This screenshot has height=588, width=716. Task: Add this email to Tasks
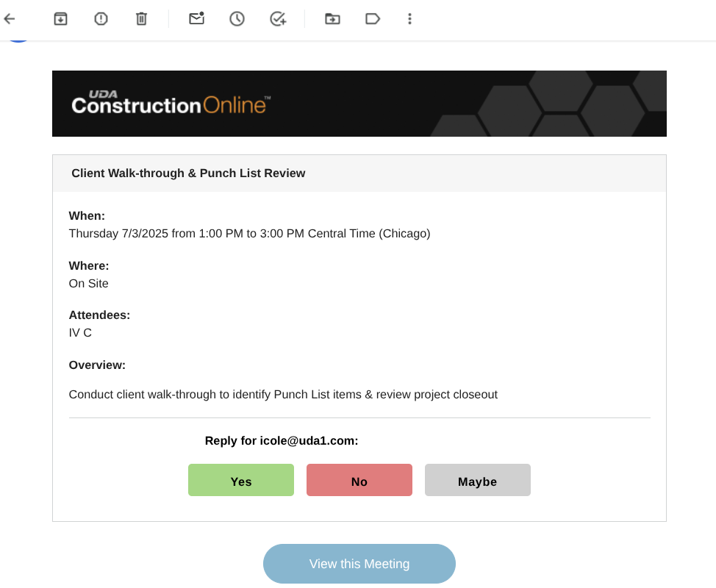pyautogui.click(x=277, y=19)
